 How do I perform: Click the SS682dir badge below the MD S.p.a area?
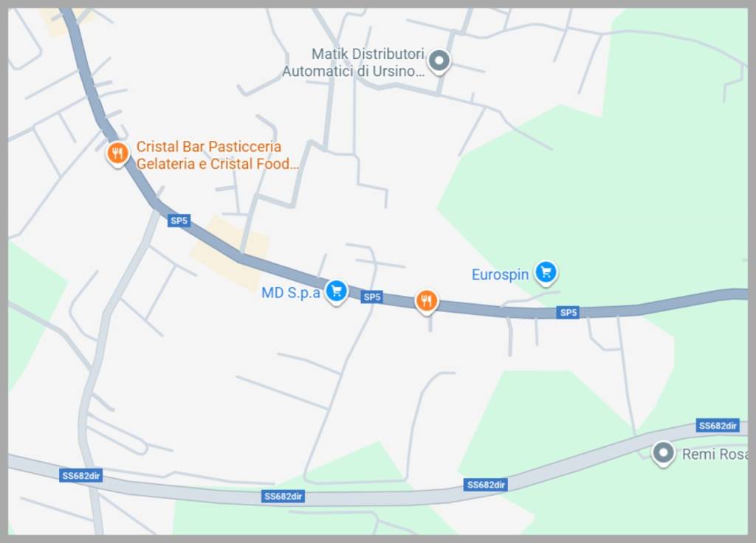pos(283,497)
